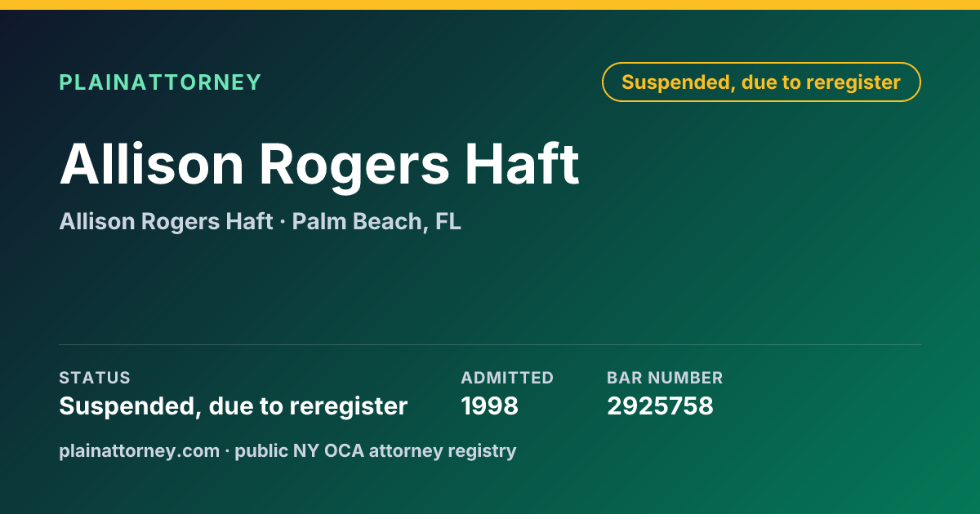Click the dot separator before Palm Beach
Screen dimensions: 980x514
click(x=283, y=222)
